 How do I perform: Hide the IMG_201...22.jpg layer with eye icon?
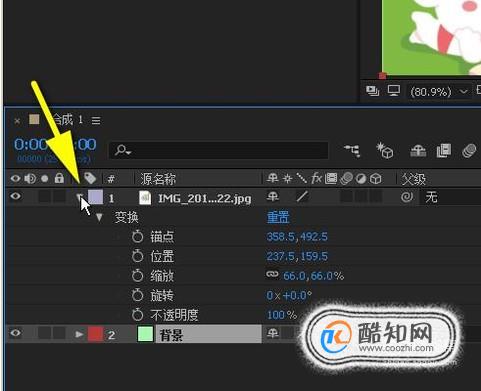coord(15,196)
